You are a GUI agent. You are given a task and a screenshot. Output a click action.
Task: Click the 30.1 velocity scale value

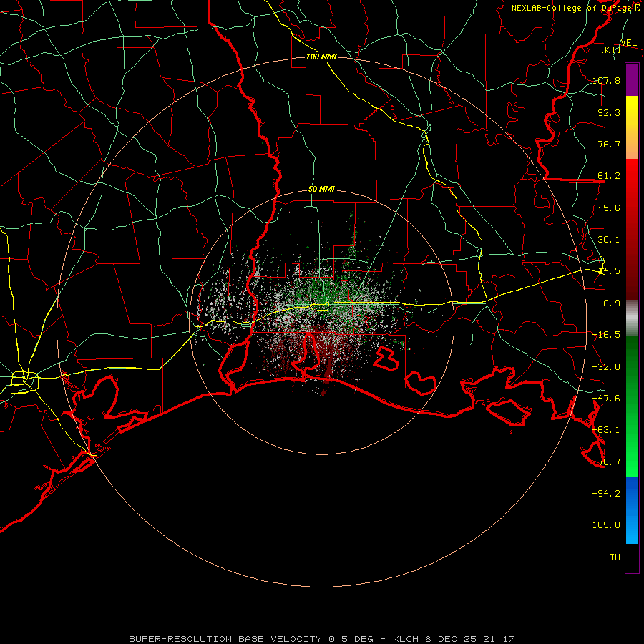(x=609, y=240)
